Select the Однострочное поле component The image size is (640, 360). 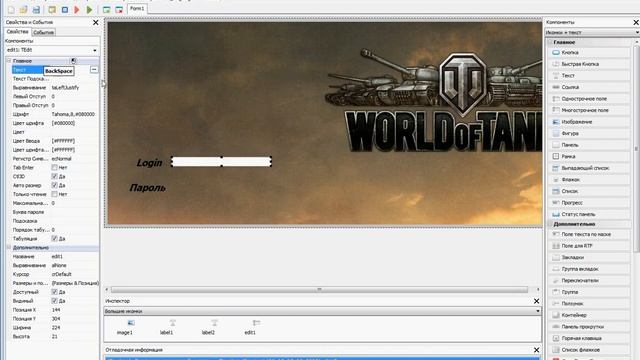[589, 99]
